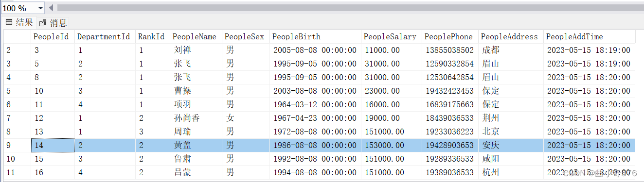The height and width of the screenshot is (182, 644).
Task: Click the address cell 咸阳
Action: point(511,159)
